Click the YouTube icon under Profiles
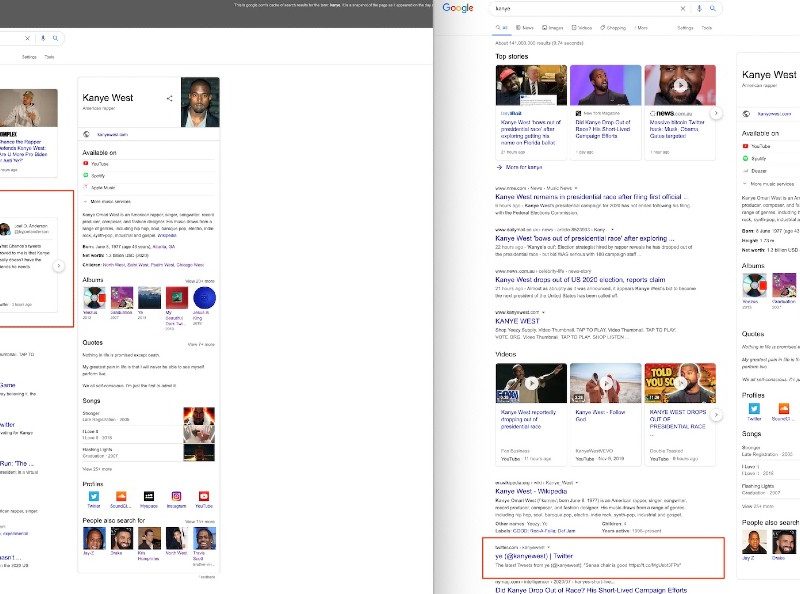Screen dimensions: 800x594 (x=204, y=495)
